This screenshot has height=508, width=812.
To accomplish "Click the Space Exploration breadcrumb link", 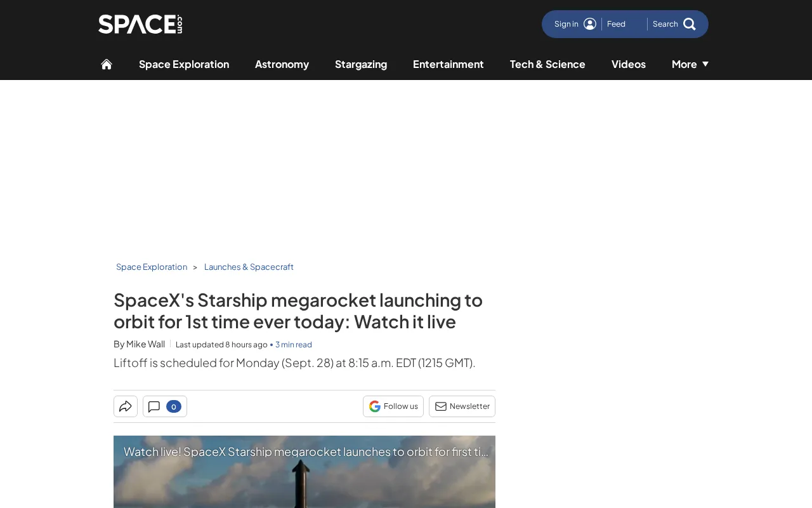I will coord(152,267).
